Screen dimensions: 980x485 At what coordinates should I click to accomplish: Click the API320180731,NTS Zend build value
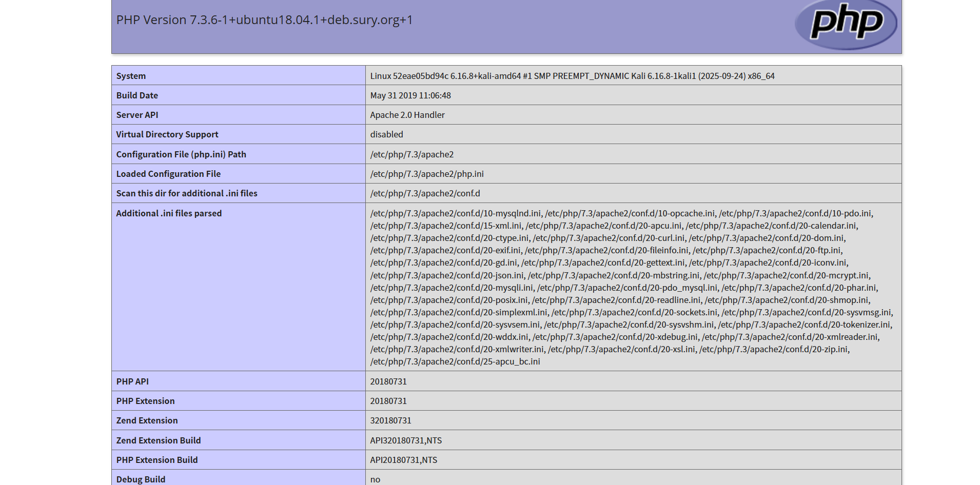click(406, 440)
